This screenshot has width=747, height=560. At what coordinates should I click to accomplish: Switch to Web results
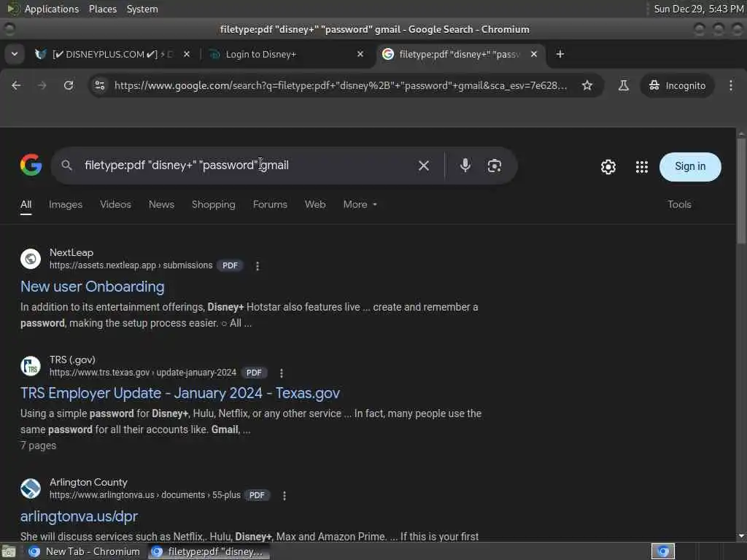[315, 205]
